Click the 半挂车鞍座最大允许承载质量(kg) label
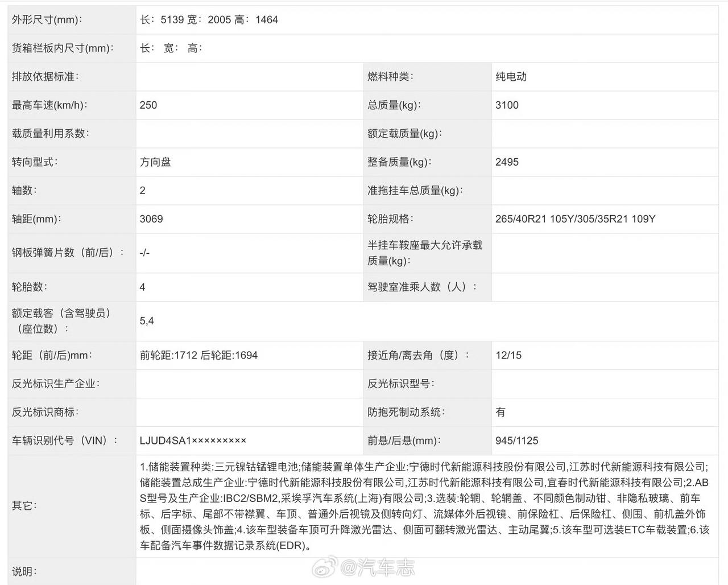The height and width of the screenshot is (585, 728). tap(425, 253)
